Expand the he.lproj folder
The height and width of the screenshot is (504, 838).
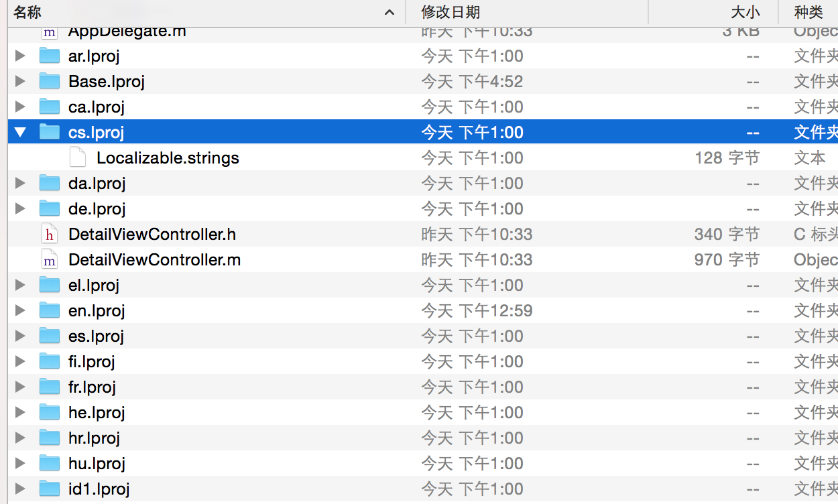coord(20,412)
